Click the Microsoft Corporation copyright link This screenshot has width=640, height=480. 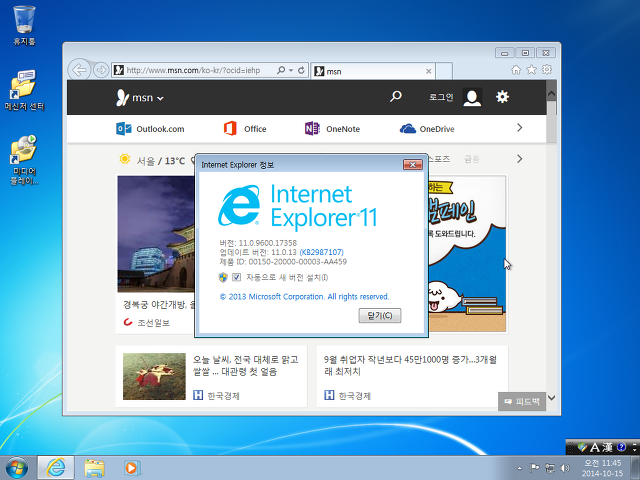tap(304, 297)
